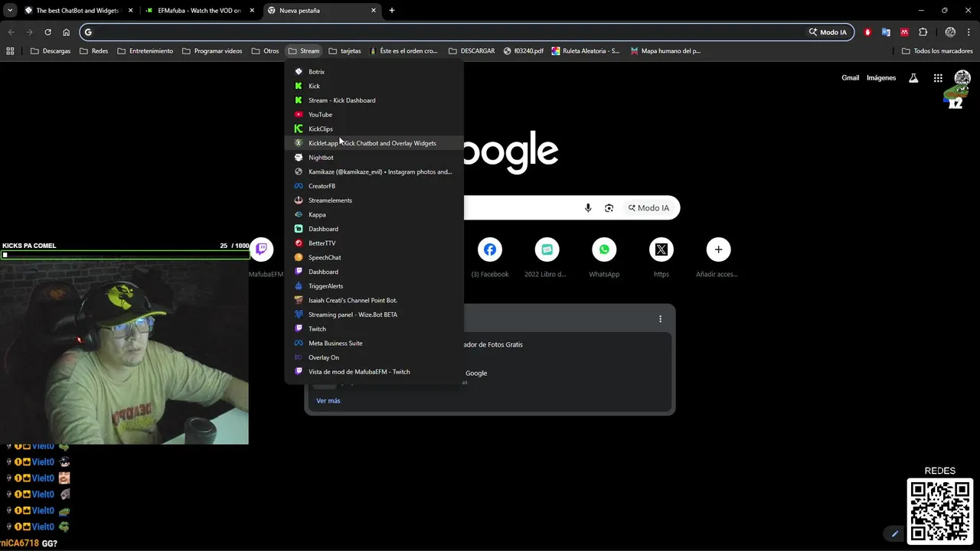Expand the Otros bookmarks folder
Image resolution: width=980 pixels, height=551 pixels.
(x=266, y=51)
